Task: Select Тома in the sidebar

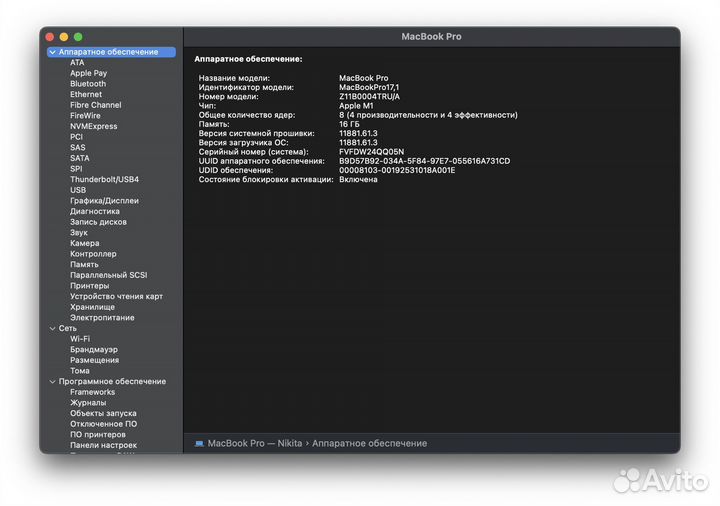Action: click(x=79, y=371)
